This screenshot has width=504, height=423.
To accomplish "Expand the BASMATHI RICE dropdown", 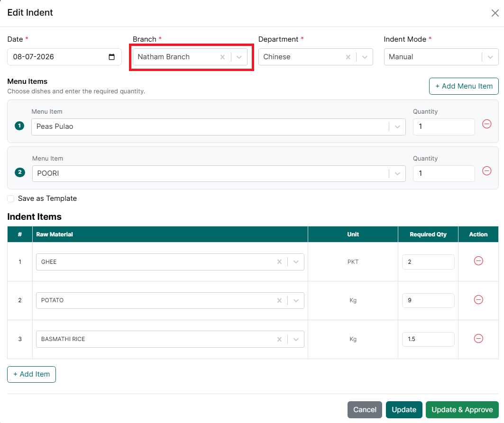I will (296, 339).
